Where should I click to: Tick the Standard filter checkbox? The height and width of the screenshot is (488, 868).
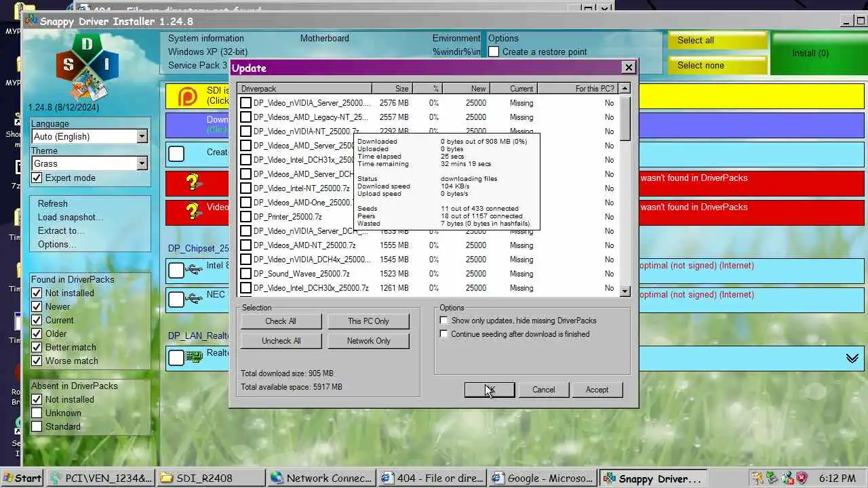pos(37,426)
